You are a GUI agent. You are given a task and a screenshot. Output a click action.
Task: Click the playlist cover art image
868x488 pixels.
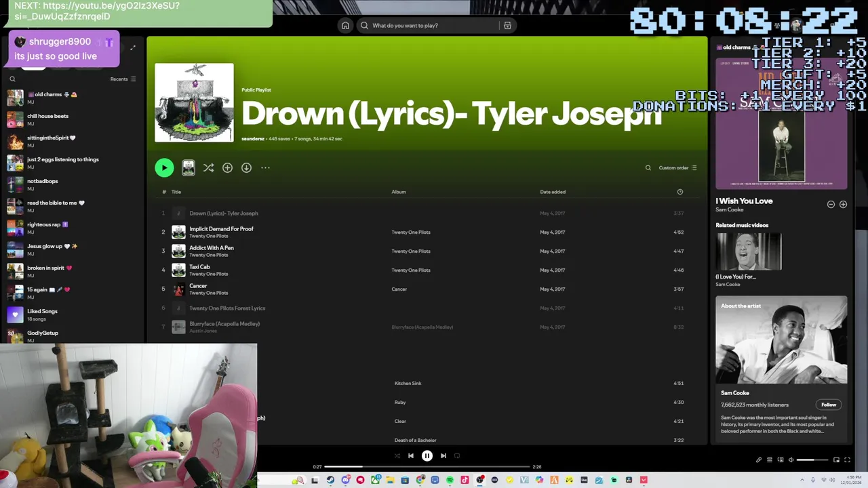tap(194, 102)
